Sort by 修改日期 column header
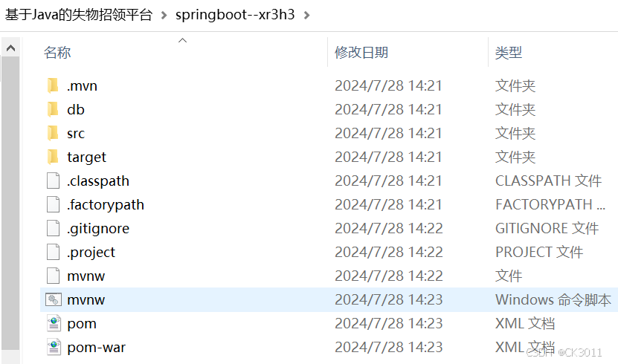 click(361, 52)
